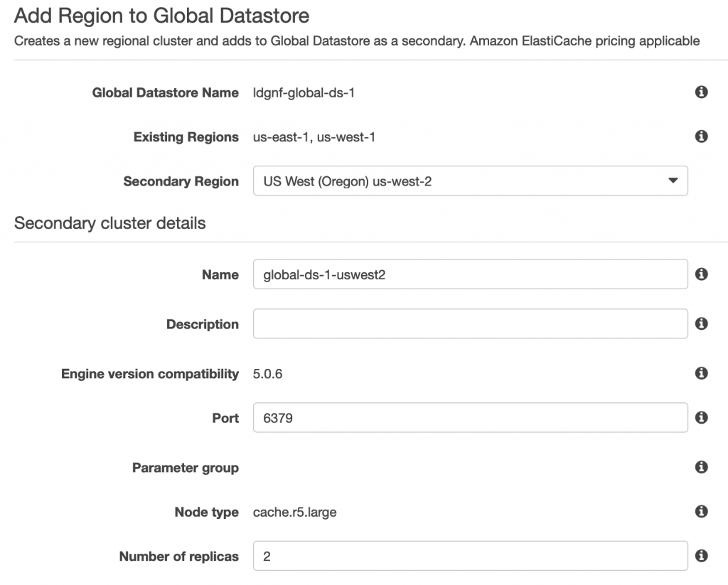728x585 pixels.
Task: Select the US West (Oregon) us-west-2 text
Action: (347, 181)
